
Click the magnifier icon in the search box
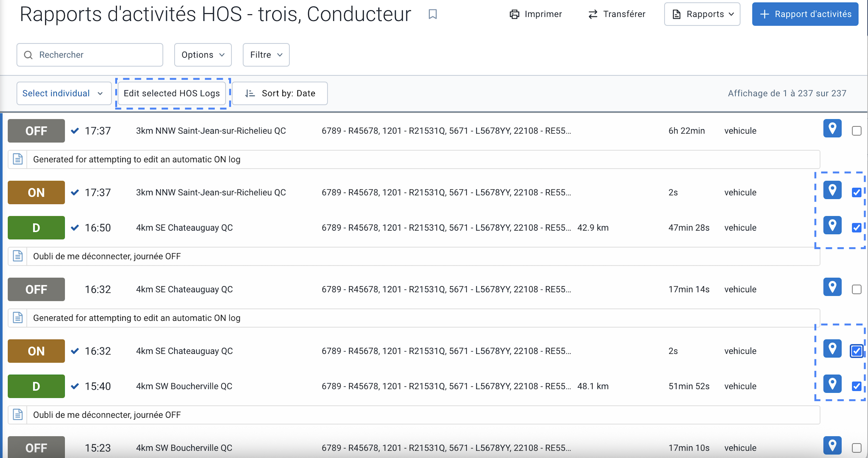(x=28, y=55)
